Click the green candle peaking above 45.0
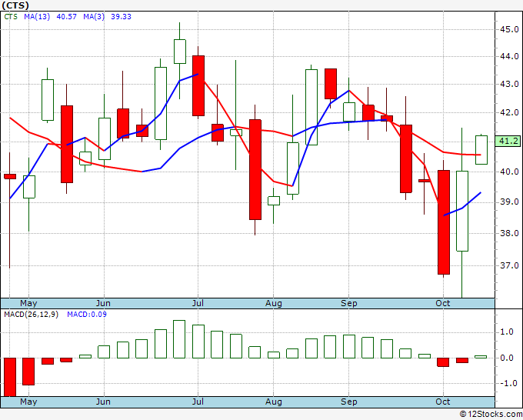The width and height of the screenshot is (523, 420). pos(179,52)
